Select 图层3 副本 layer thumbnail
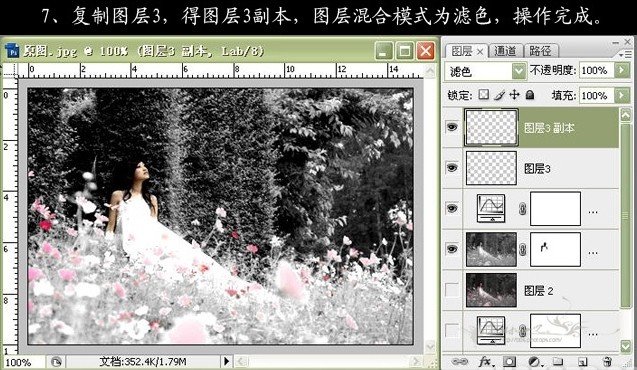Screen dimensions: 637x370 coord(491,127)
